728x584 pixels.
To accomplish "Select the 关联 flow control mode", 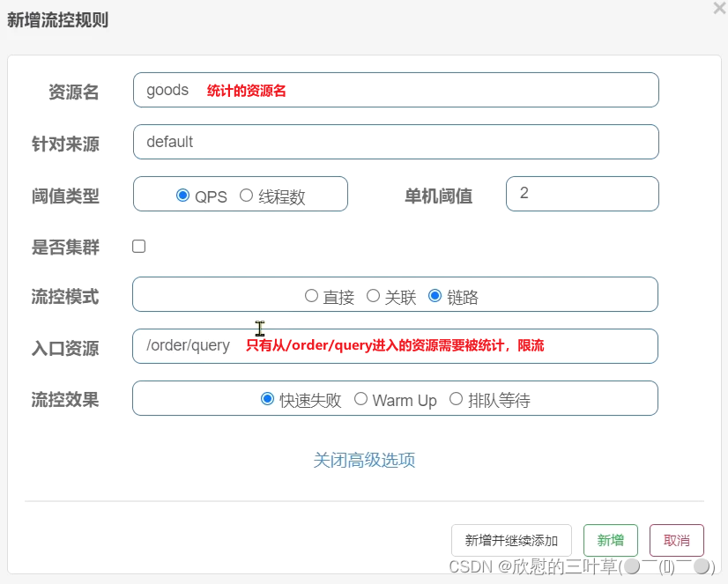I will click(x=373, y=296).
